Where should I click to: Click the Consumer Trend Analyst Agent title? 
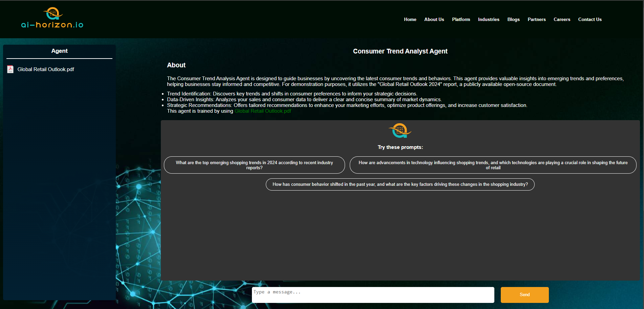(x=400, y=51)
